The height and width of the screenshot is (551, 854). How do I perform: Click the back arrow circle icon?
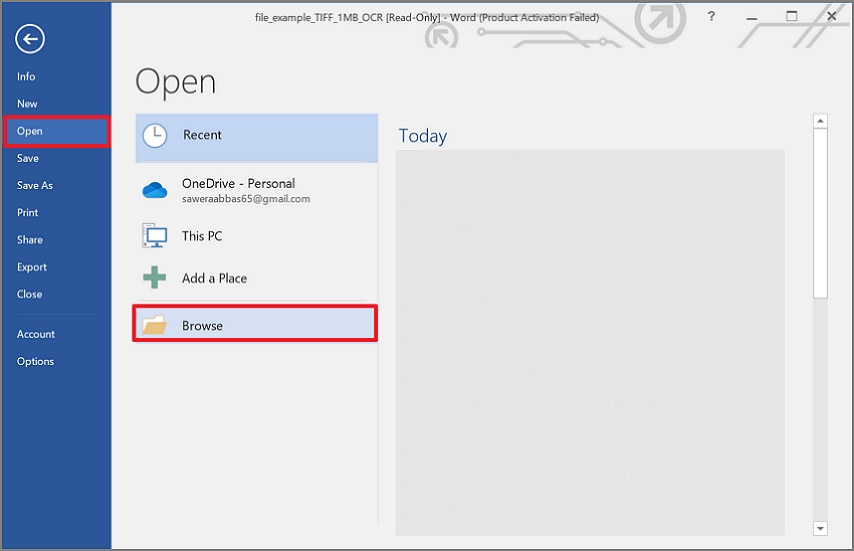click(x=30, y=39)
